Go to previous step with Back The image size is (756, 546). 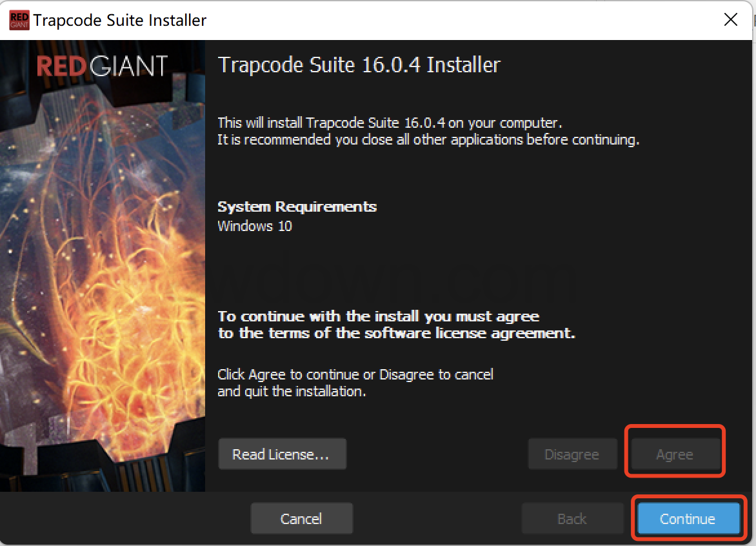coord(572,519)
